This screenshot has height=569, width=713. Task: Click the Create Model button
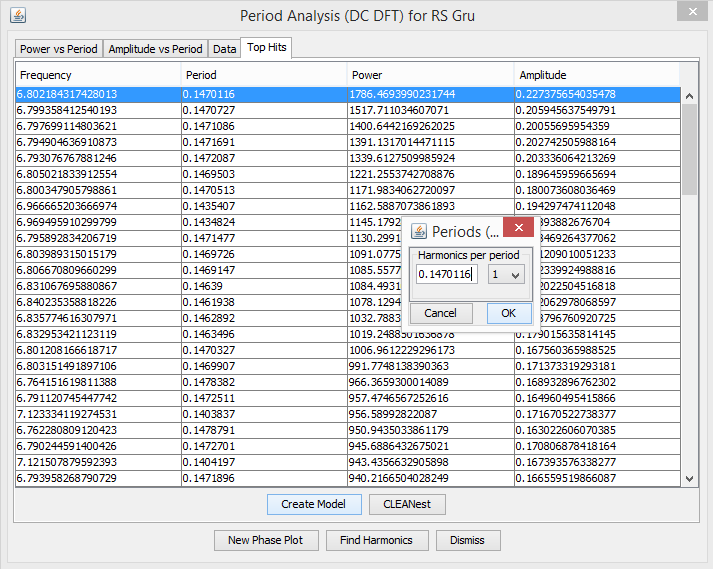(x=313, y=504)
